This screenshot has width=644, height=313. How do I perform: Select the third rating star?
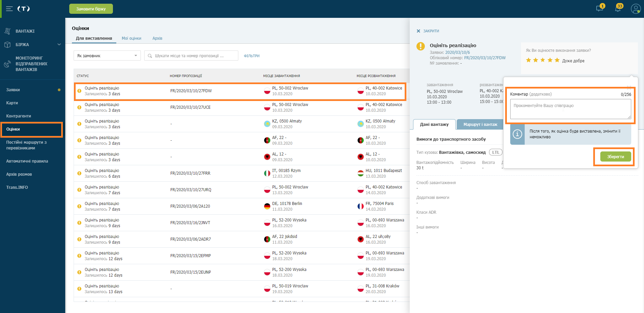click(x=542, y=60)
